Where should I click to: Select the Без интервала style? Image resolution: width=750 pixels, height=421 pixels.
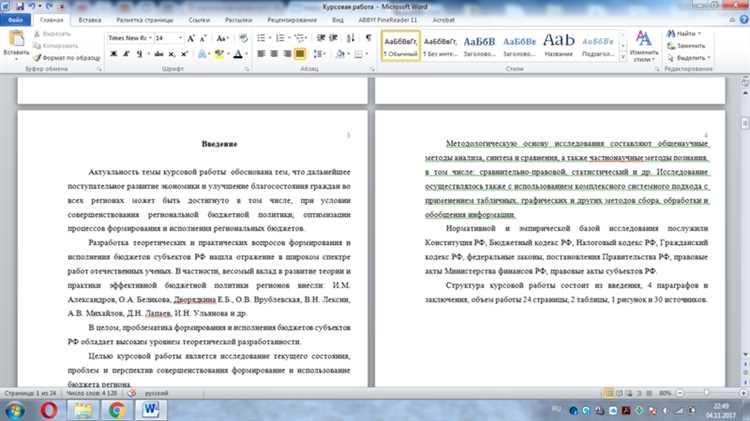[x=440, y=46]
